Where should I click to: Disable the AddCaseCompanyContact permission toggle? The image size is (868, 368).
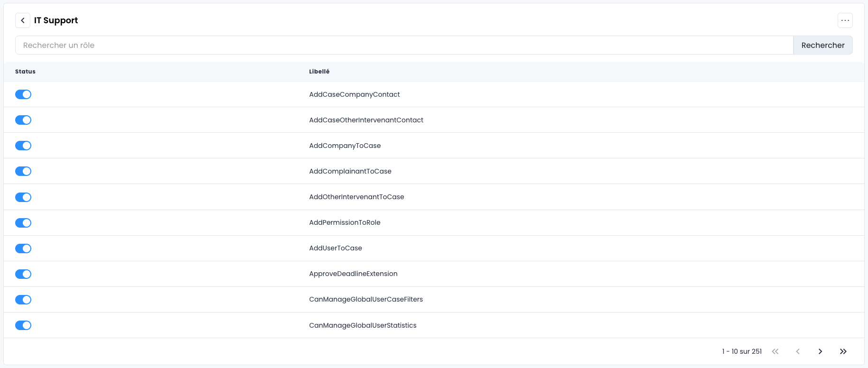23,94
